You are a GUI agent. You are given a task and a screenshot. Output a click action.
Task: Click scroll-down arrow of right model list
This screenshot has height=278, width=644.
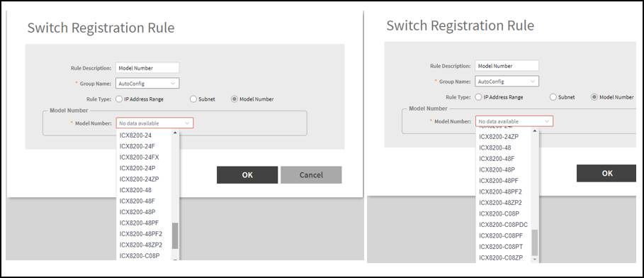click(534, 260)
